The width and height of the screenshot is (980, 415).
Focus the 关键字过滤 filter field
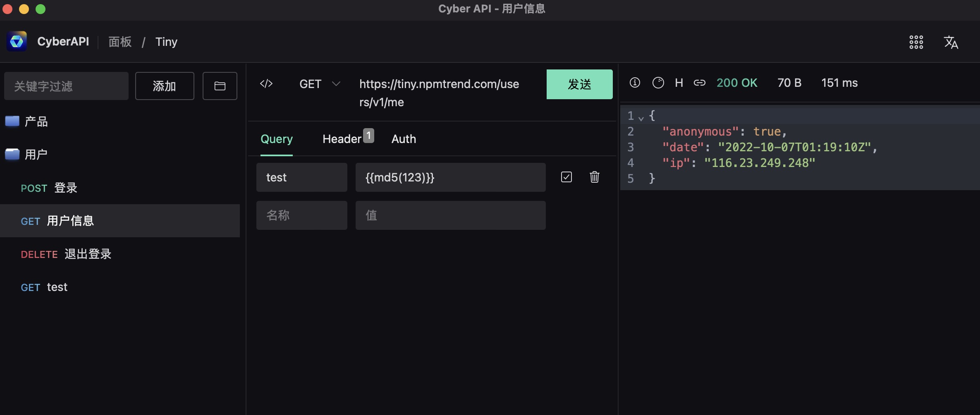point(66,86)
